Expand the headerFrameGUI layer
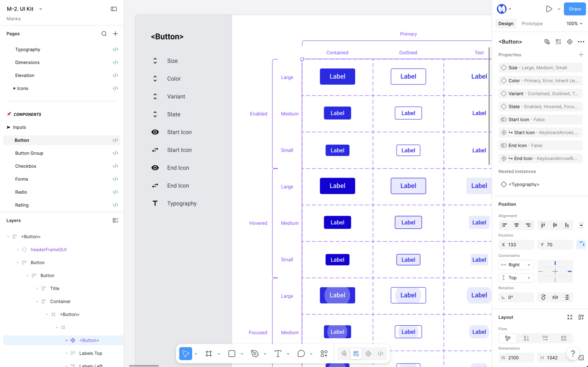Image resolution: width=588 pixels, height=367 pixels. (x=18, y=250)
